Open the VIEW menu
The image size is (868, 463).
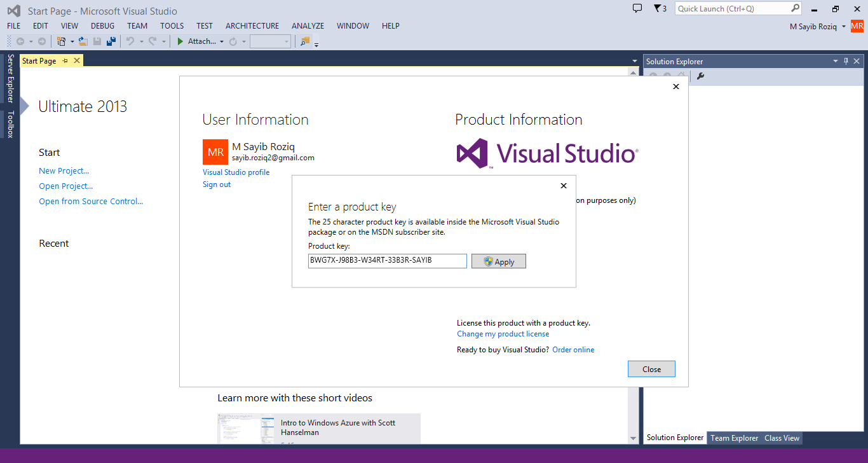(70, 26)
